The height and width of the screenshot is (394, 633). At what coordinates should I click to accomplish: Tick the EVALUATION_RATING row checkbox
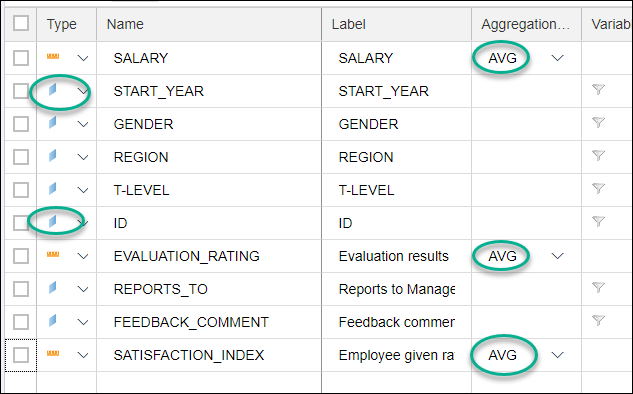pyautogui.click(x=21, y=256)
